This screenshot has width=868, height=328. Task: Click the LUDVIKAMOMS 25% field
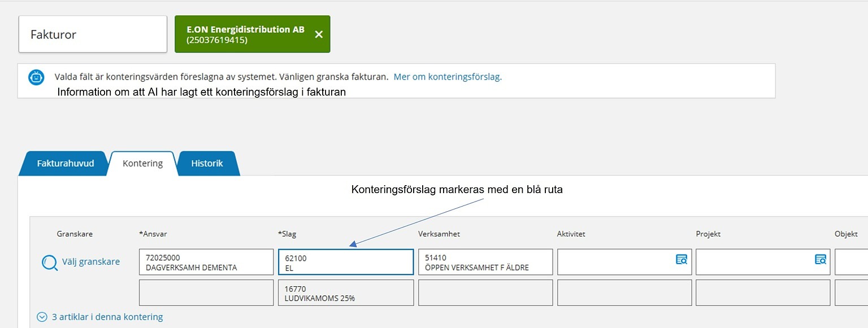[x=345, y=292]
